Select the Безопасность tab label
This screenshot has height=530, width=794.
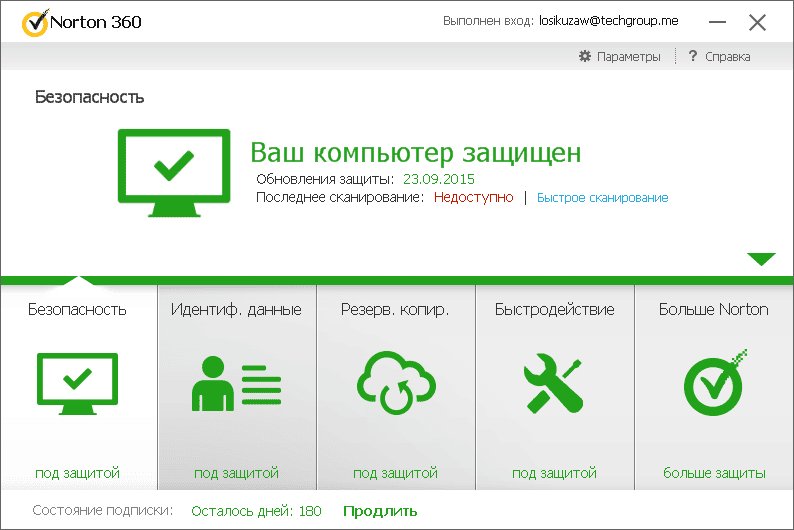[x=77, y=309]
